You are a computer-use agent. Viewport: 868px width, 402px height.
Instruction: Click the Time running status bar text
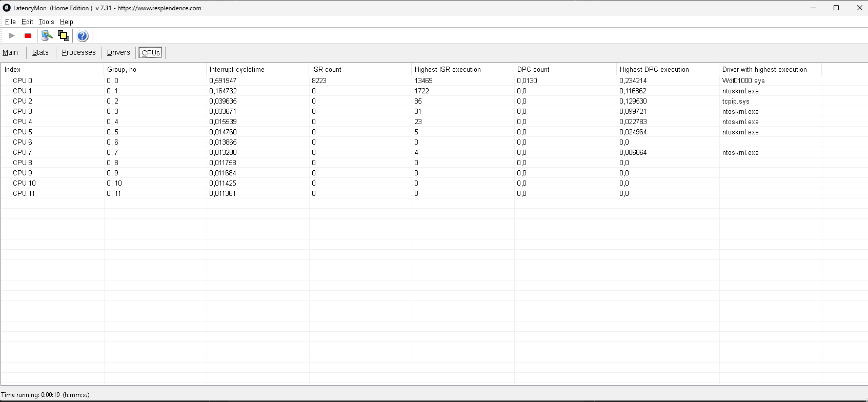(45, 395)
